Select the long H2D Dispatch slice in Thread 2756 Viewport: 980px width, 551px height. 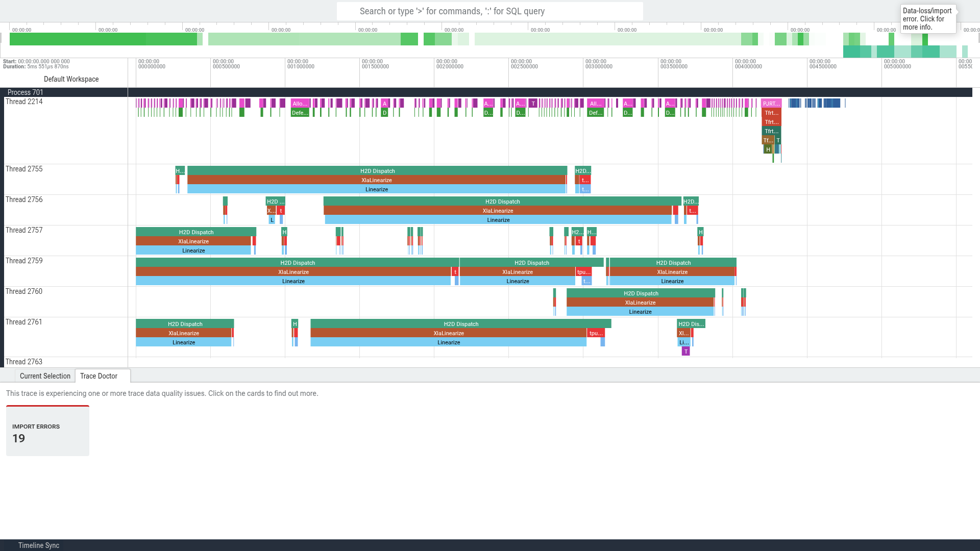click(x=502, y=202)
